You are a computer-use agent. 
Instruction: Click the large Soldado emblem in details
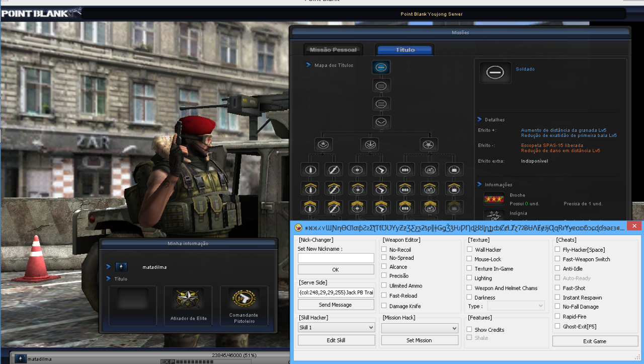point(495,73)
